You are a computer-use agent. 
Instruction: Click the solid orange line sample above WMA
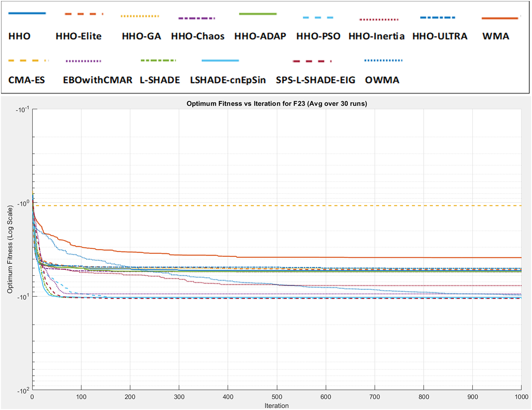[x=500, y=18]
